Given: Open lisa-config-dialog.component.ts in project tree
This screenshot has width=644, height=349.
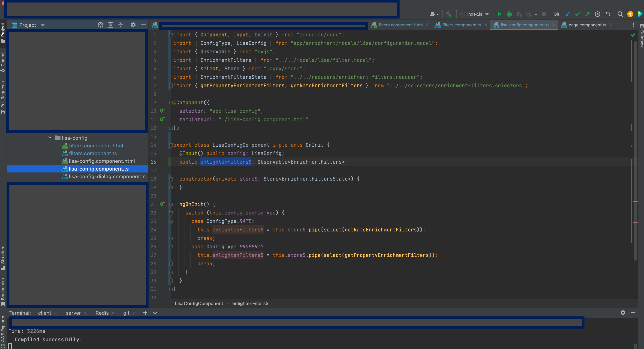Looking at the screenshot, I should (107, 177).
